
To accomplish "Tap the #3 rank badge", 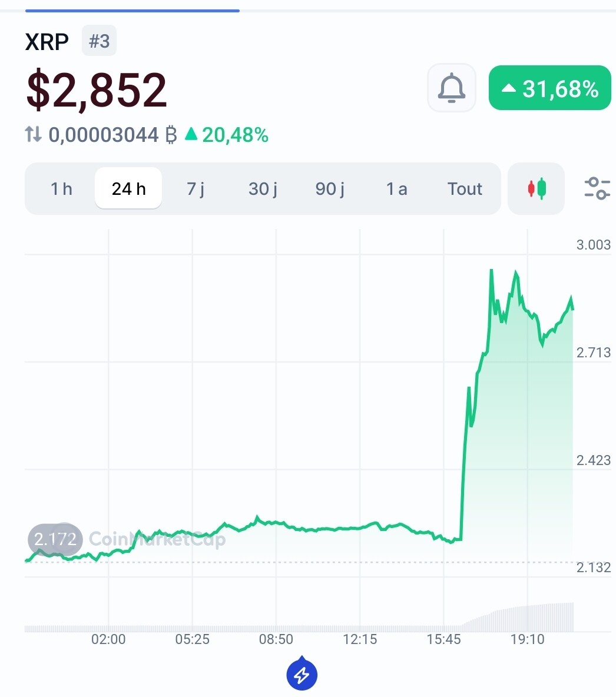I will [99, 41].
